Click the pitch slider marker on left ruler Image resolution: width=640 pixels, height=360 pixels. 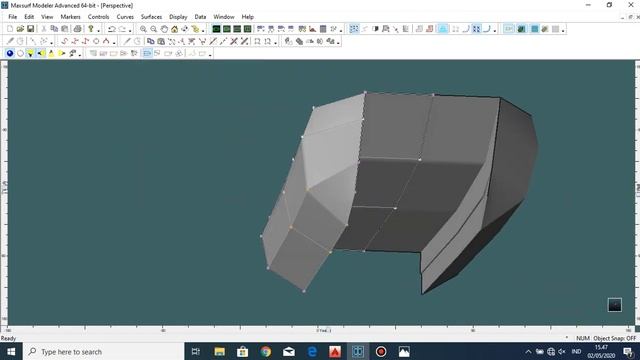pos(4,187)
